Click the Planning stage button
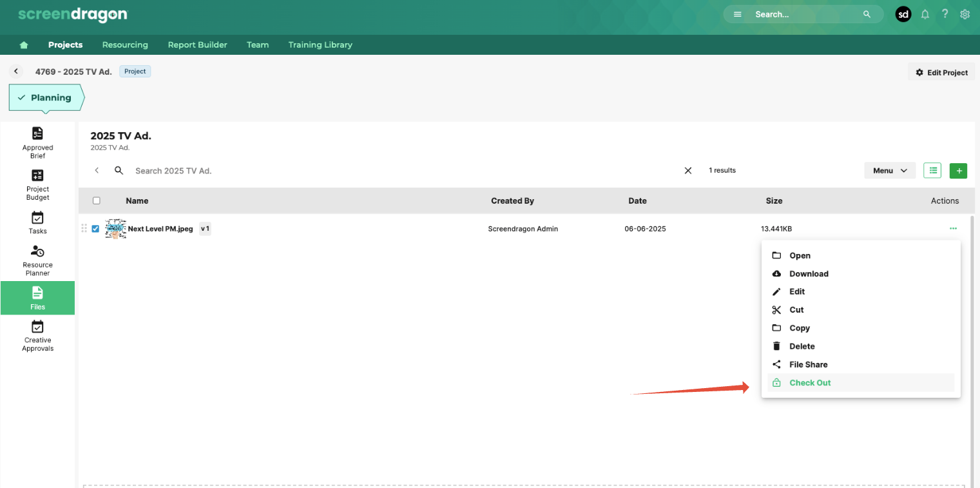Viewport: 980px width, 488px height. 46,98
